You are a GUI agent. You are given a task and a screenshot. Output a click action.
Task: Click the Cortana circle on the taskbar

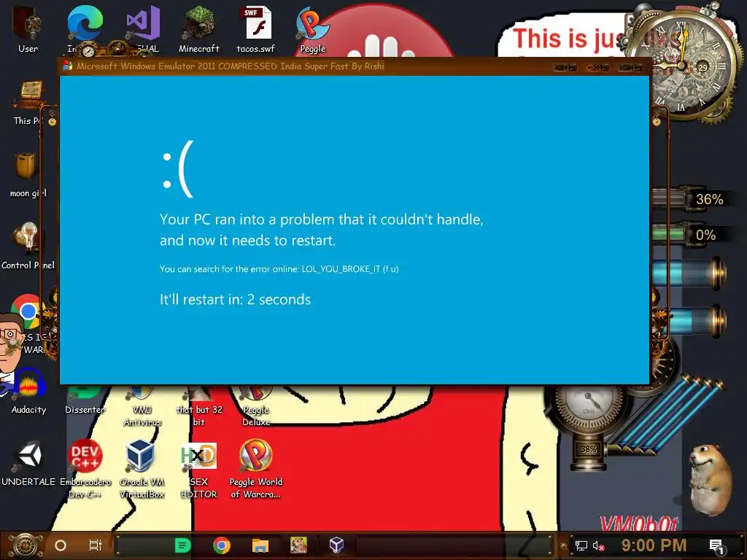(61, 545)
